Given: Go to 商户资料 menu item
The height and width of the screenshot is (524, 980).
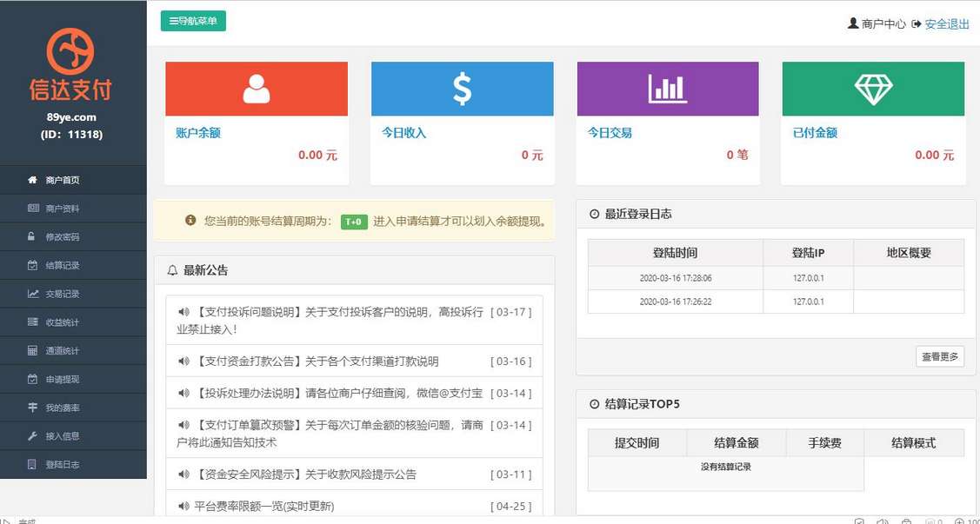Looking at the screenshot, I should point(73,208).
